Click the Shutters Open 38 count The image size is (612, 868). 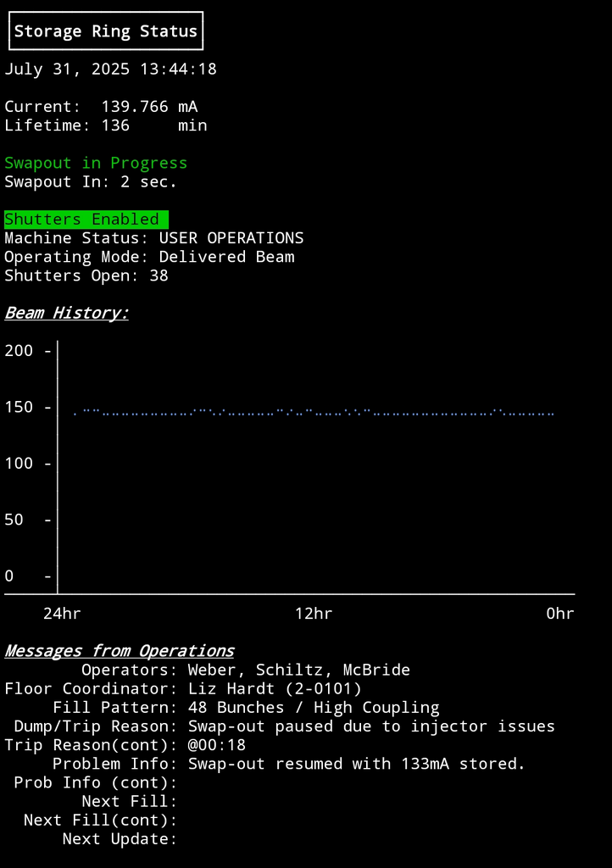(86, 275)
